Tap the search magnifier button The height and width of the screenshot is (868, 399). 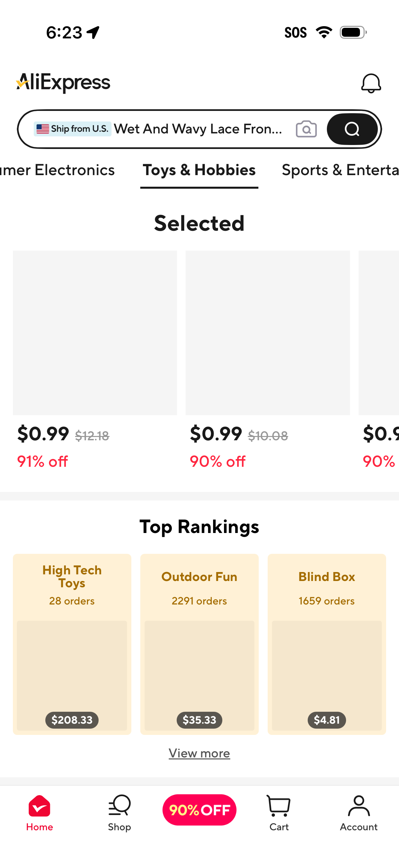[x=352, y=129]
